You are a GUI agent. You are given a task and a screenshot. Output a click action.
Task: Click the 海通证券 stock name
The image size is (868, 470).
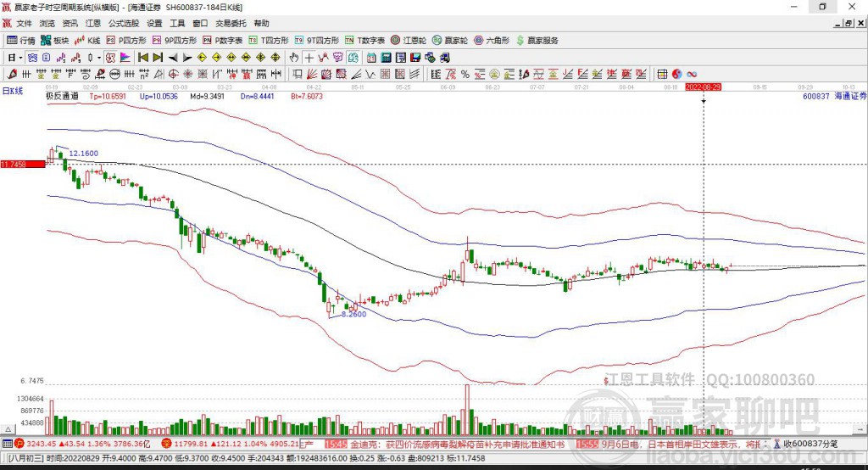pyautogui.click(x=850, y=96)
